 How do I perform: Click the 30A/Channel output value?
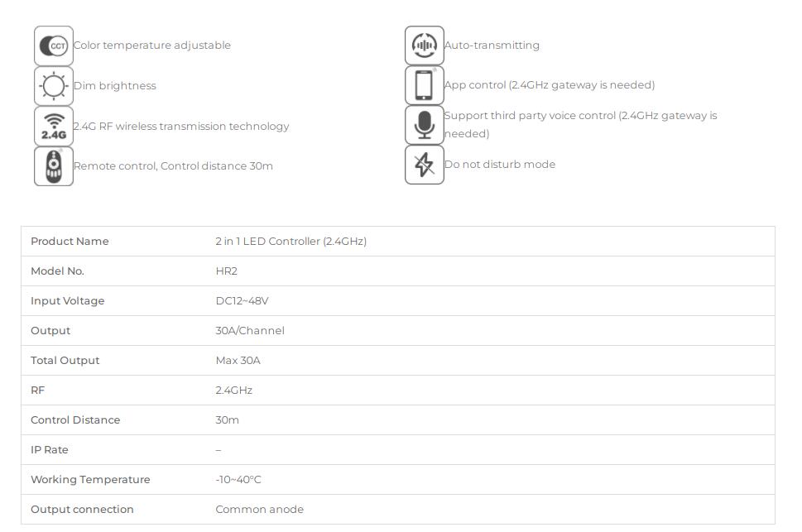click(x=250, y=330)
